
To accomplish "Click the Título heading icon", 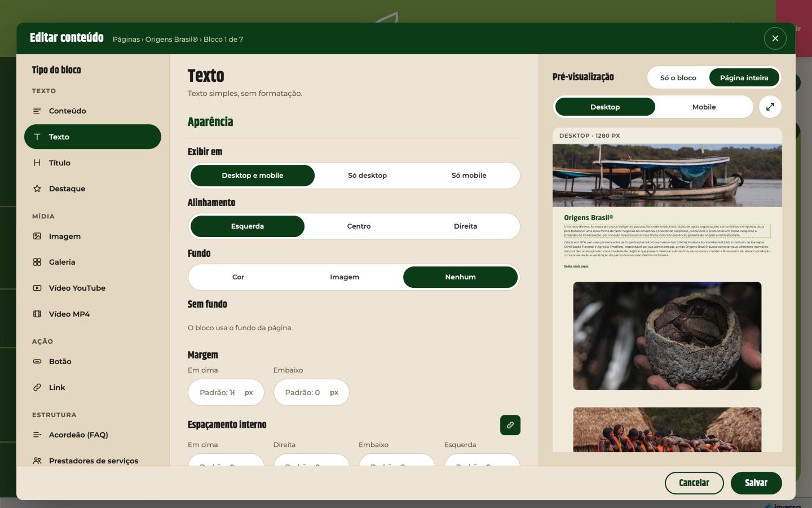I will pyautogui.click(x=37, y=163).
